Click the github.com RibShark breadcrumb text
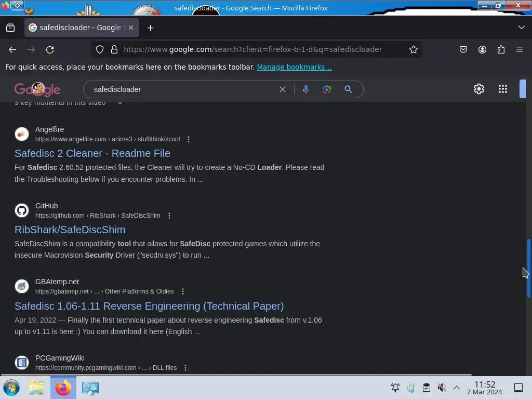 pyautogui.click(x=98, y=216)
